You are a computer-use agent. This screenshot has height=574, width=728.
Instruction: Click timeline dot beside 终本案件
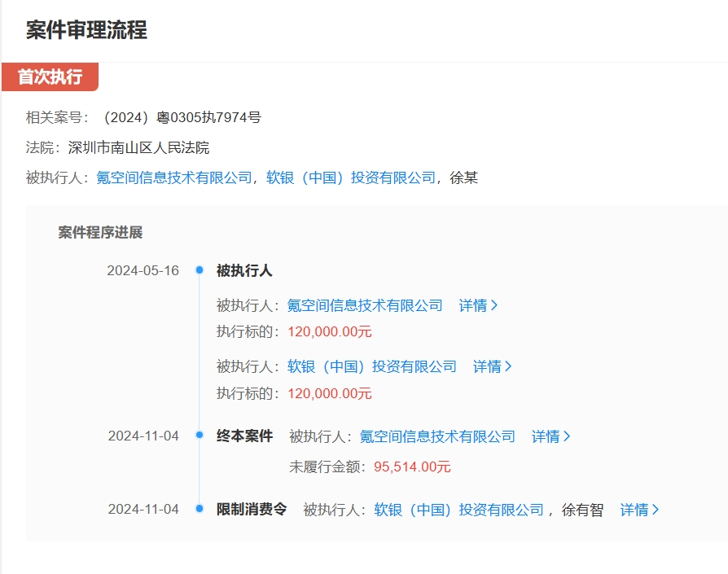[200, 435]
